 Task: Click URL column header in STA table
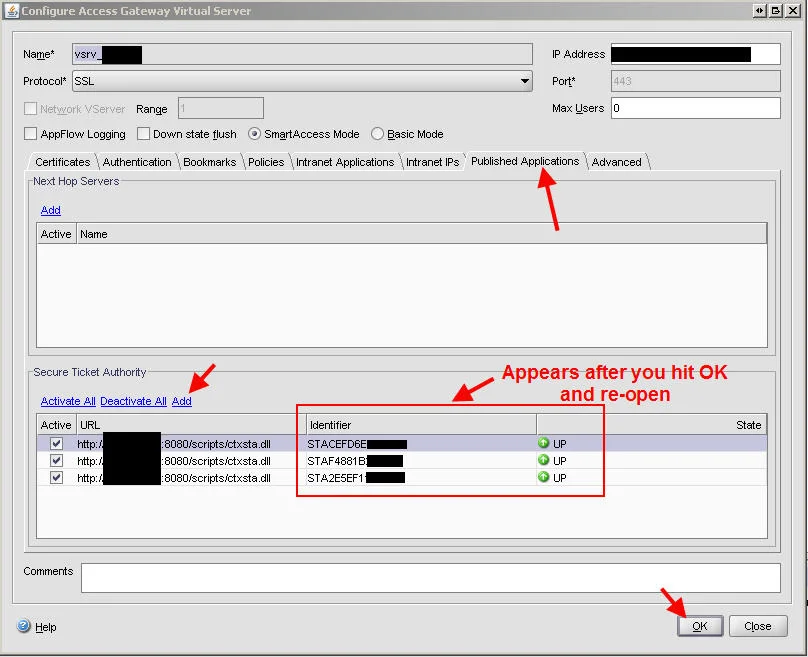pos(191,425)
